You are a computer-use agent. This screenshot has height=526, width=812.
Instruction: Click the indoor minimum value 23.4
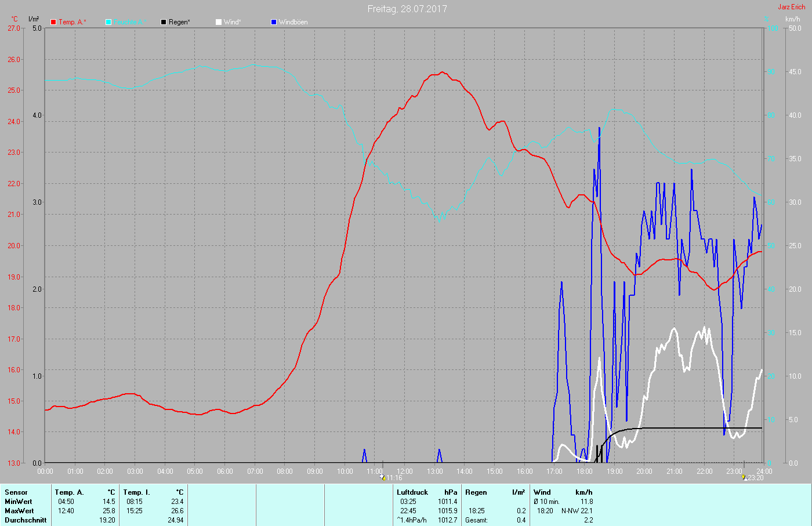[177, 502]
